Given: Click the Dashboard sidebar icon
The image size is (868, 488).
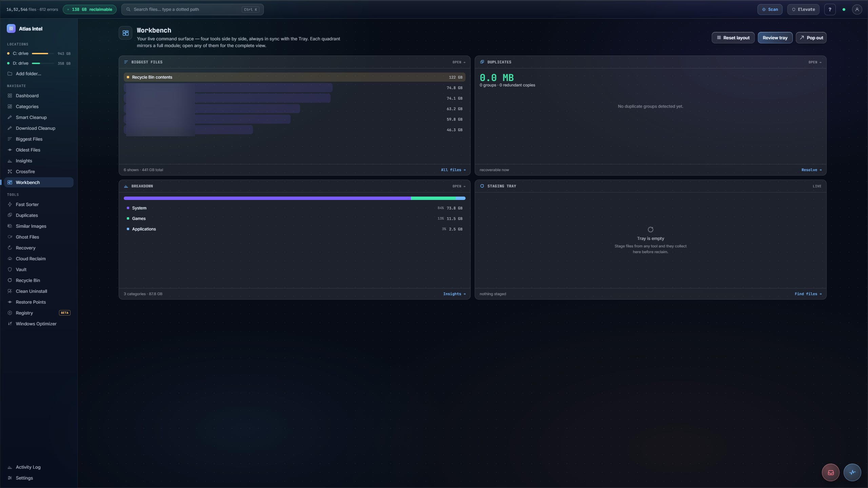Looking at the screenshot, I should point(10,96).
